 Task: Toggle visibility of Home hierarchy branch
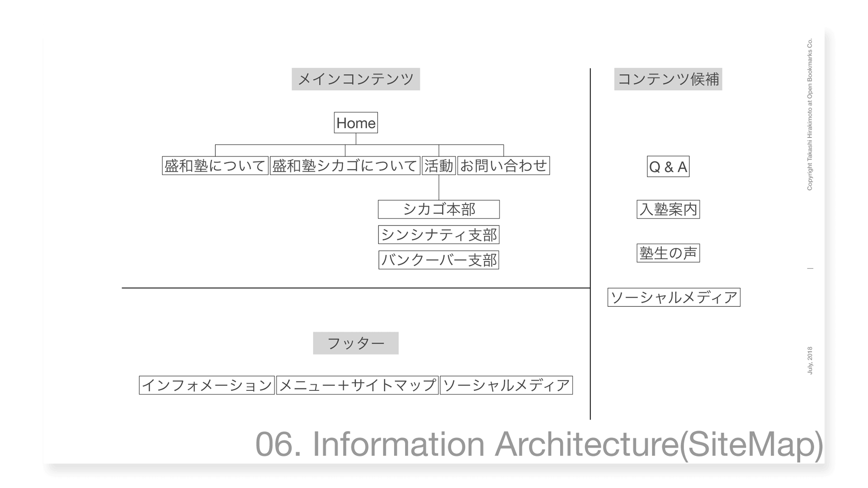(x=355, y=122)
